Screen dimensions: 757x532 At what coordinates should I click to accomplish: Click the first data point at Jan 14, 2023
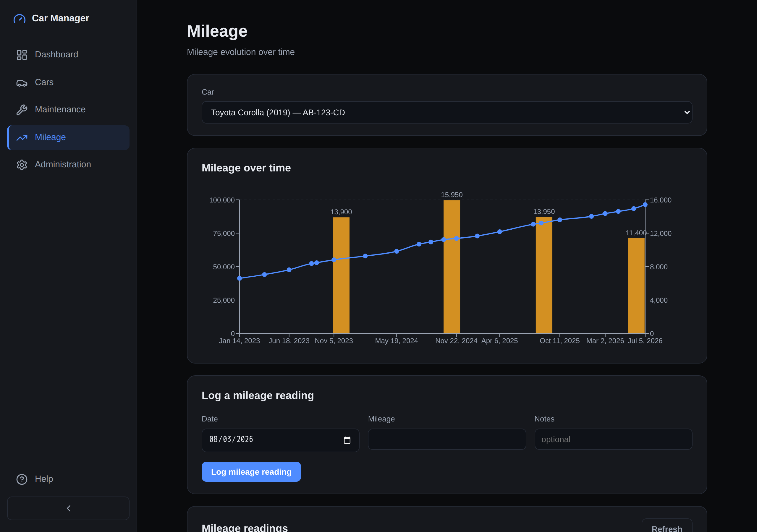point(240,278)
